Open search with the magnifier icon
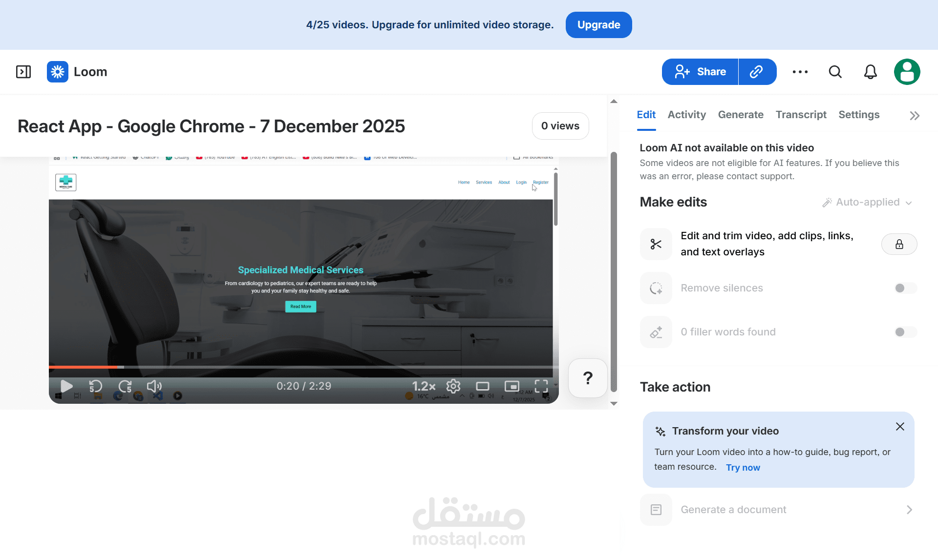 pos(835,72)
